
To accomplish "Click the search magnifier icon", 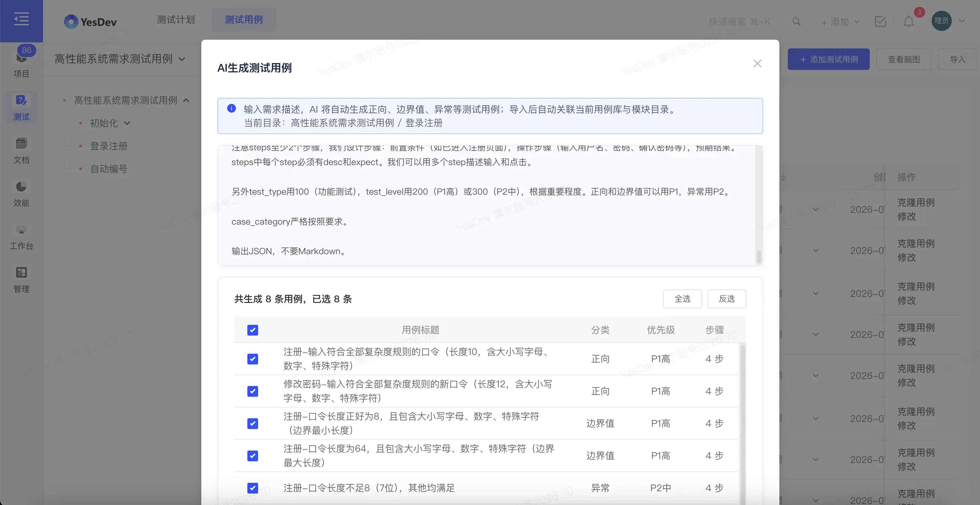I will point(796,22).
